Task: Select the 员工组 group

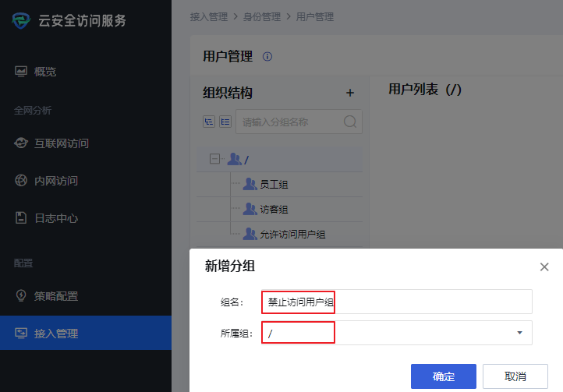Action: pos(274,185)
